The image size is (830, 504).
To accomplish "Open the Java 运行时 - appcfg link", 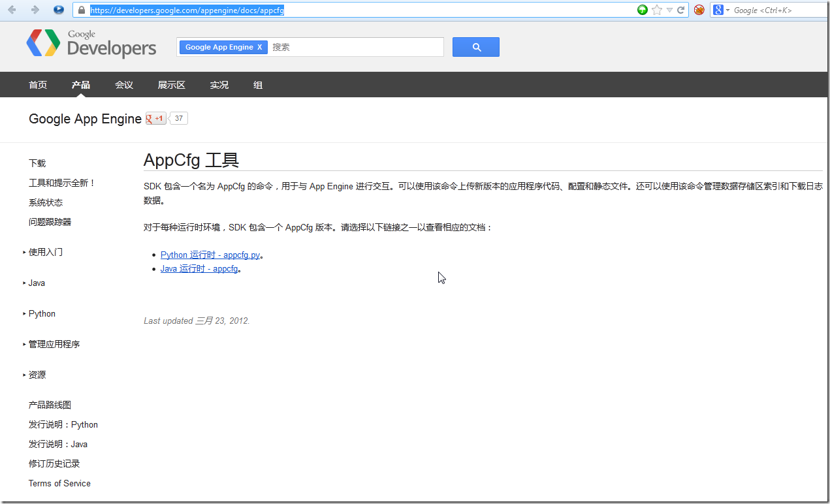I will (x=199, y=268).
